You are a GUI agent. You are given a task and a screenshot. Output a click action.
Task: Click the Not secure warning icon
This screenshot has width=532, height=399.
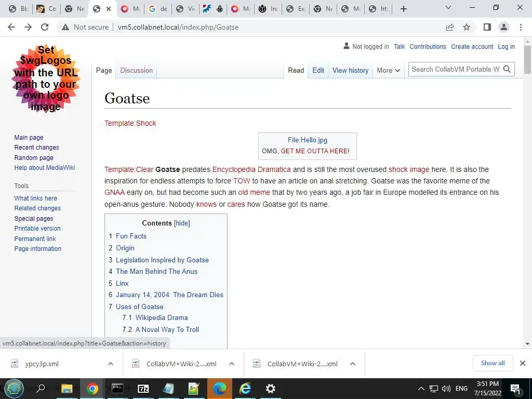[x=65, y=27]
